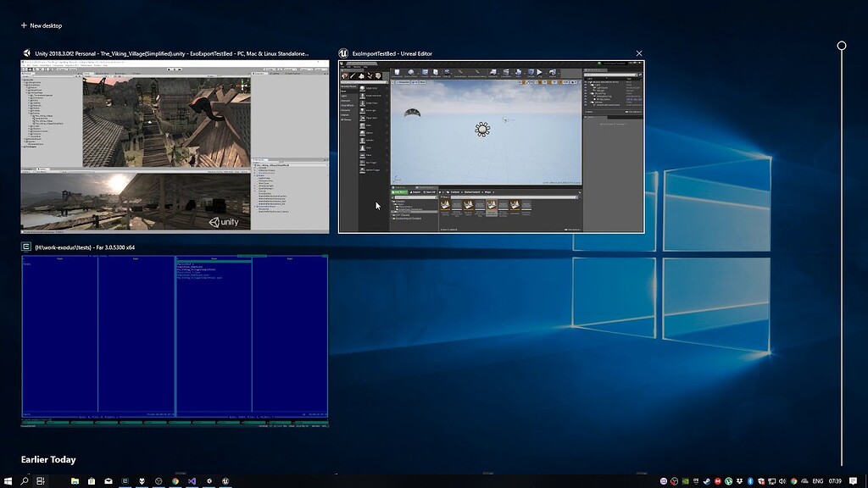The image size is (868, 488).
Task: Select the Play icon in Unreal's toolbar
Action: coord(539,73)
